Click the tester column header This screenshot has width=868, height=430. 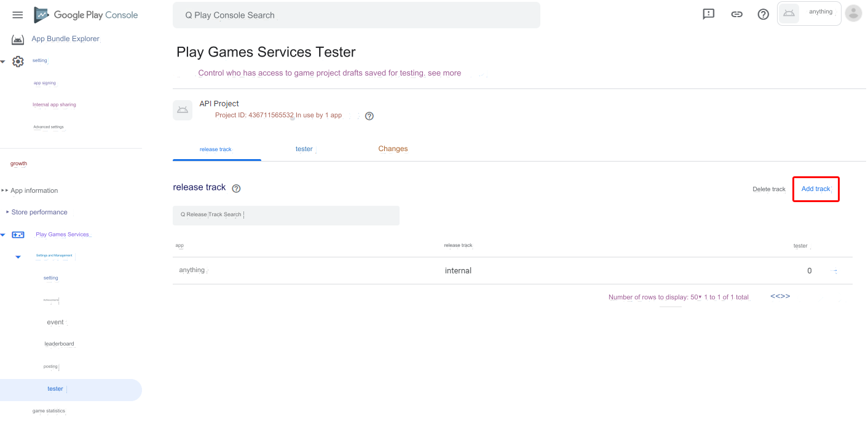(800, 246)
